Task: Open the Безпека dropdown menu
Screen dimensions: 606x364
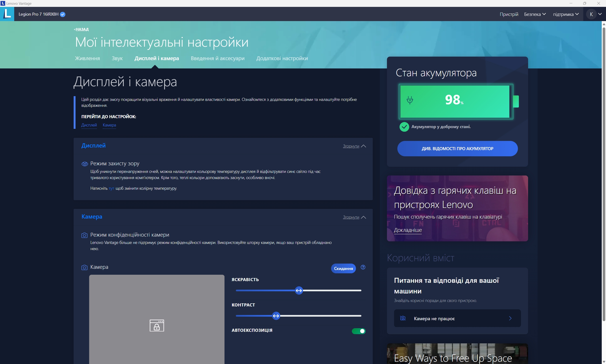Action: click(x=535, y=14)
